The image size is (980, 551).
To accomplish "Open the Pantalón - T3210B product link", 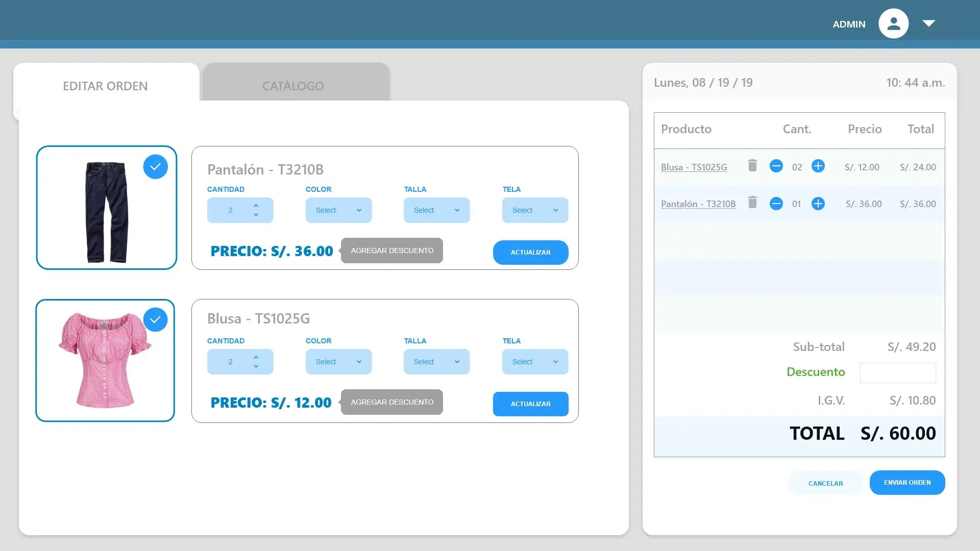I will coord(698,204).
